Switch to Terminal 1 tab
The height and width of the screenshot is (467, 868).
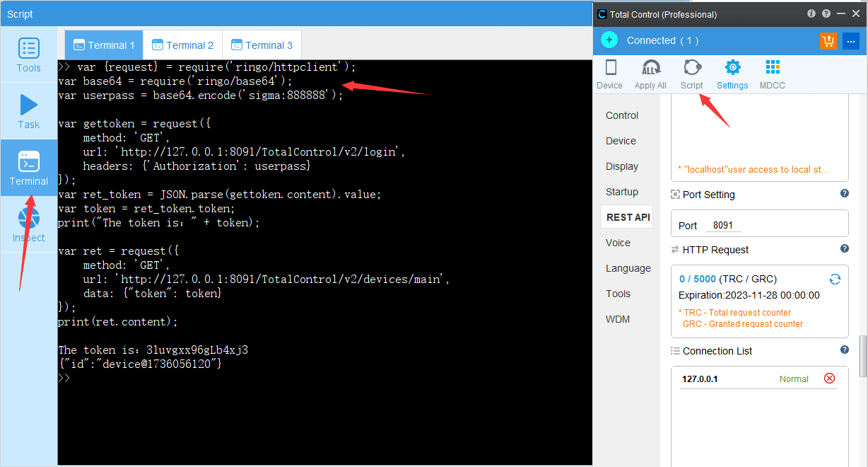(x=104, y=45)
